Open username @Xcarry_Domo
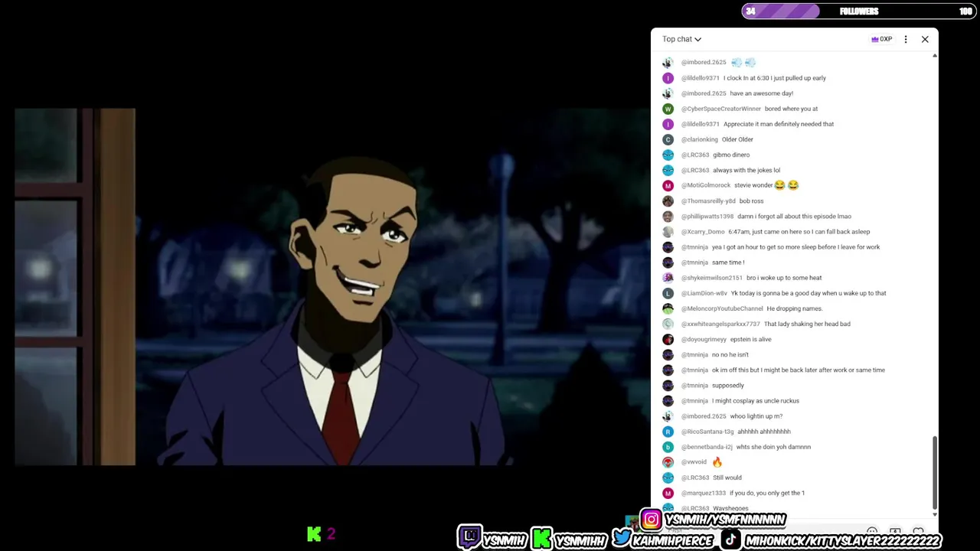This screenshot has width=980, height=551. click(702, 231)
